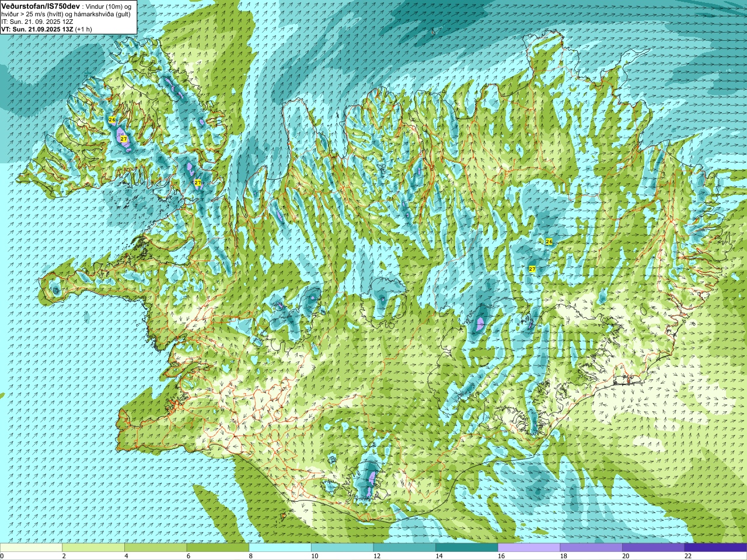Pick the turquoise 10–12 m/s legend swatch

click(342, 548)
